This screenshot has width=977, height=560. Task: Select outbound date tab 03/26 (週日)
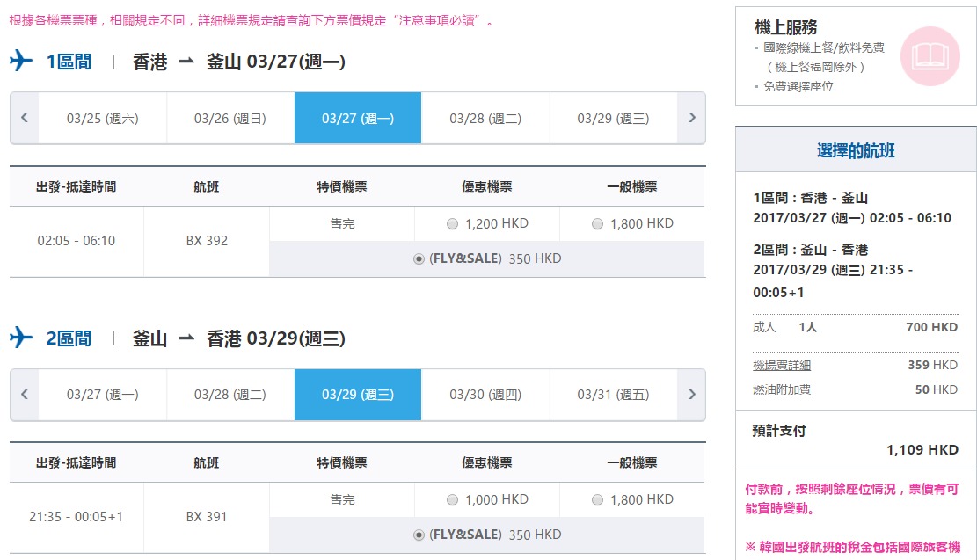[x=230, y=119]
